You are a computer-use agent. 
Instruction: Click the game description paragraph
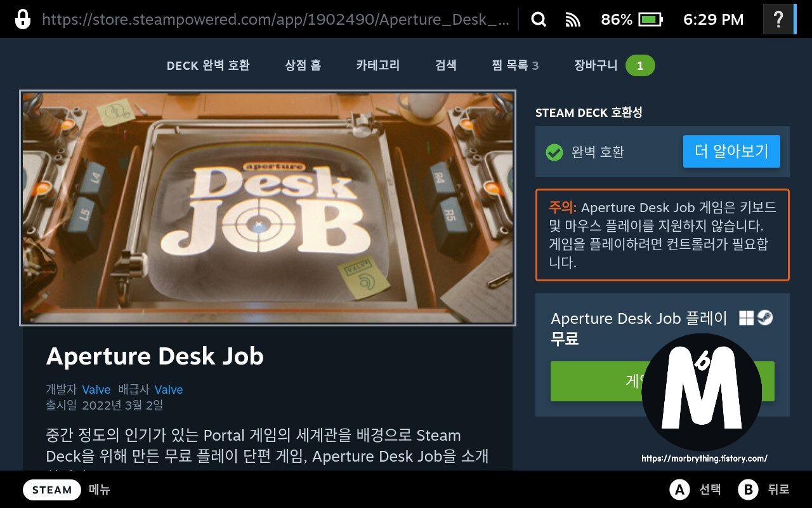pos(268,448)
